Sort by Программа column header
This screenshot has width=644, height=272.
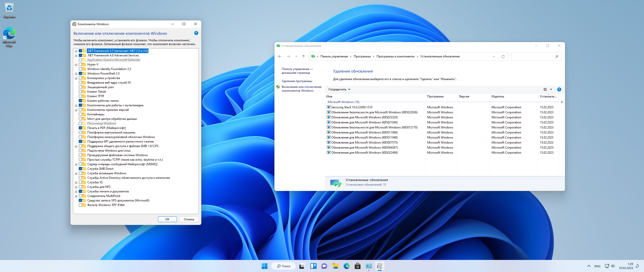click(x=441, y=96)
